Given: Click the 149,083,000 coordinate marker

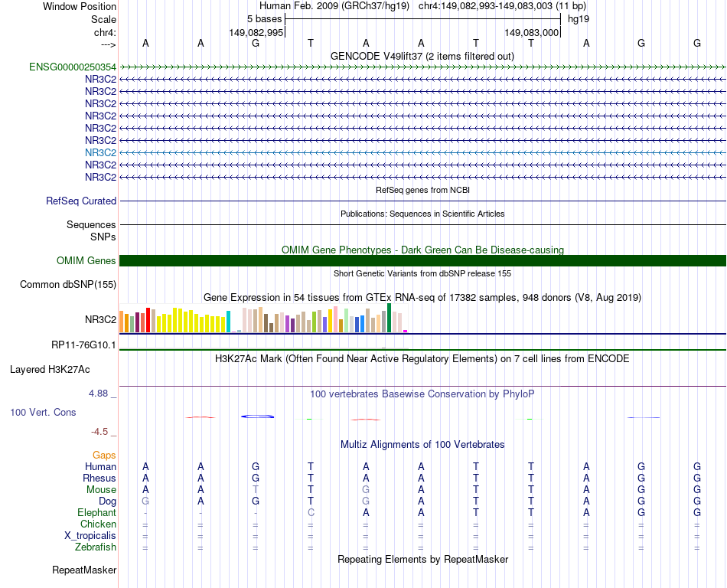Looking at the screenshot, I should click(x=531, y=32).
